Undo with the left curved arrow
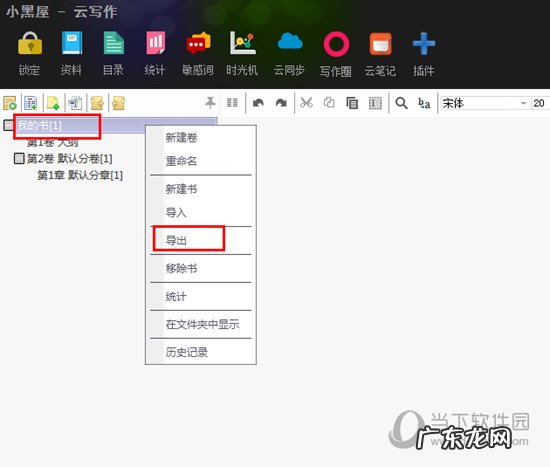Screen dimensions: 550x467 tap(258, 103)
